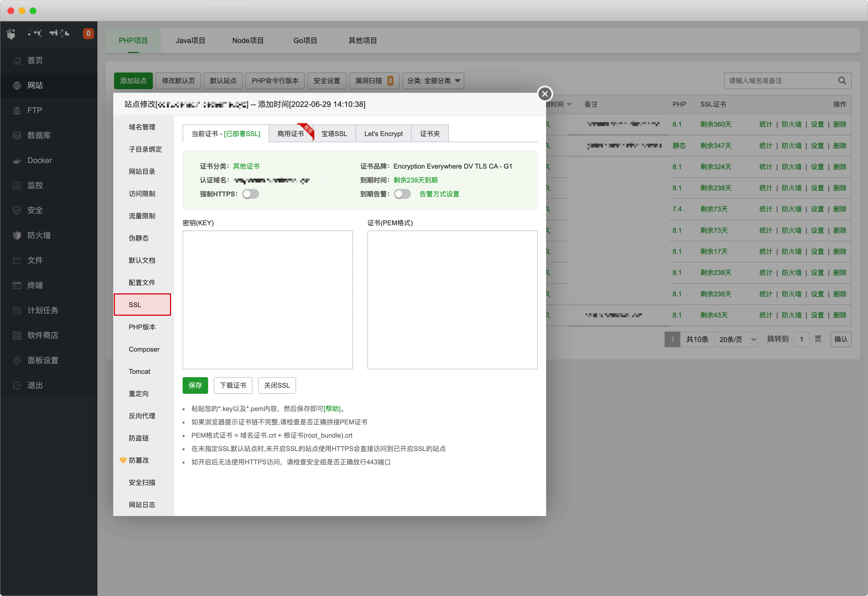Screen dimensions: 868x596
Task: Click into the 证书(PEM格式) text area
Action: tap(452, 299)
